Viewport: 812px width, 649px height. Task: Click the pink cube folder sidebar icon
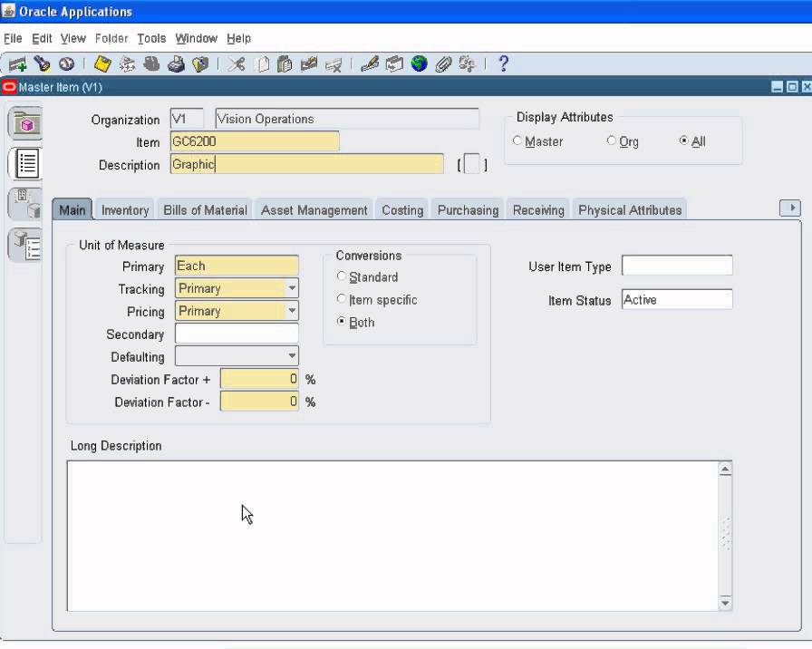[x=24, y=124]
